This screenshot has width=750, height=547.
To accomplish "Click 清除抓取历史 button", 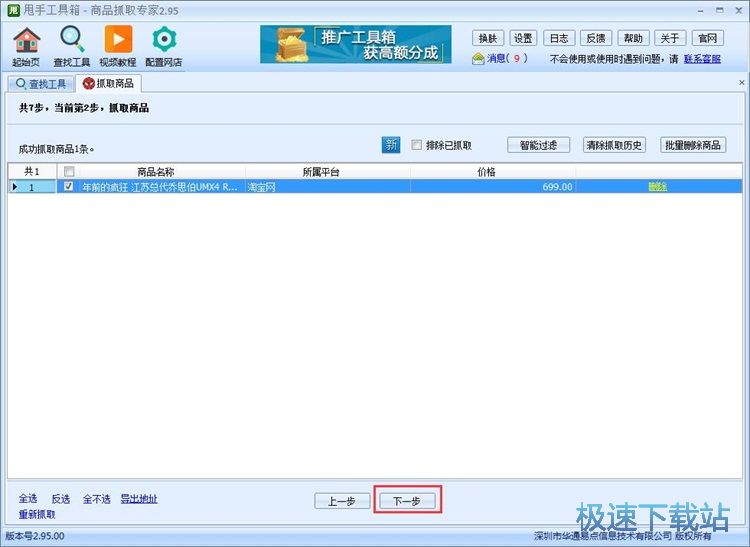I will point(614,145).
